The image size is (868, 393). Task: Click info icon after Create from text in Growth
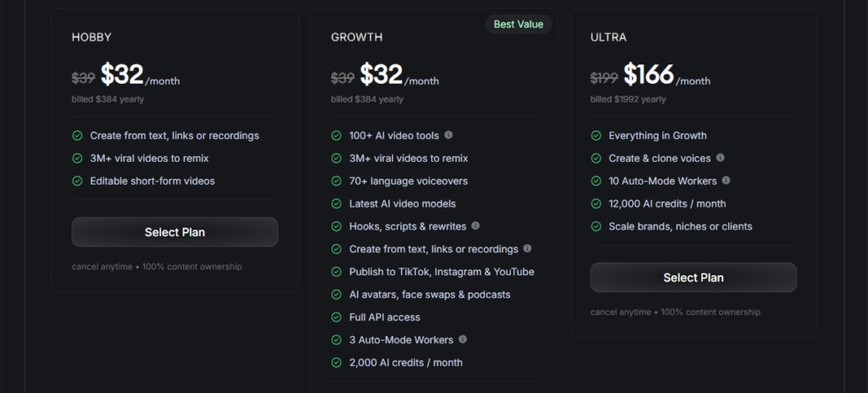pos(527,249)
